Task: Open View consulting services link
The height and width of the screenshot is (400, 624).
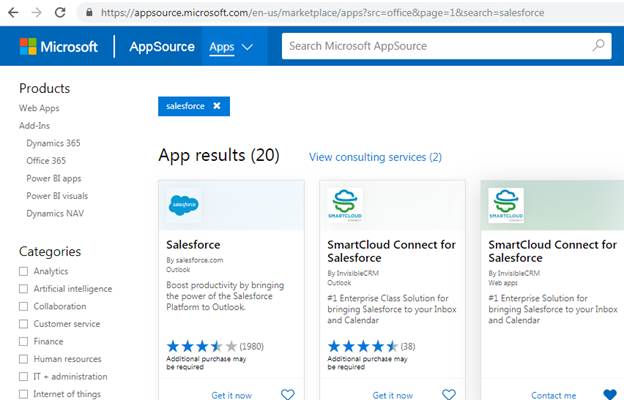Action: click(x=375, y=157)
